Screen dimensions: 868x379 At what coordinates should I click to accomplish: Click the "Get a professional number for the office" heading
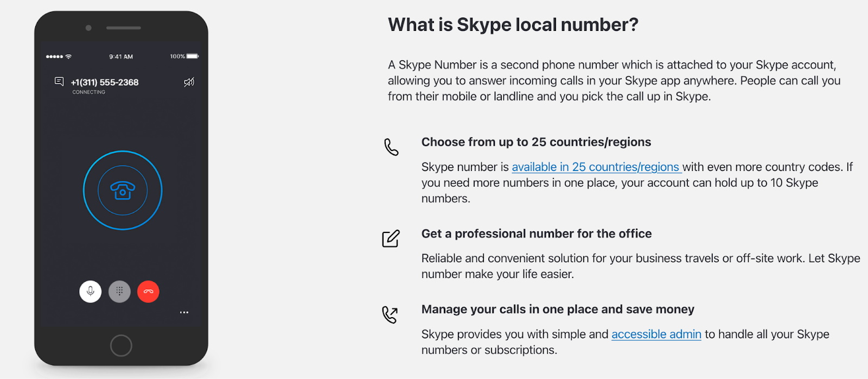pyautogui.click(x=536, y=234)
